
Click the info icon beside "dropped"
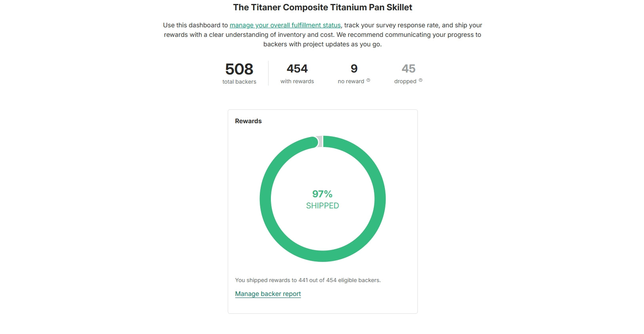[421, 80]
